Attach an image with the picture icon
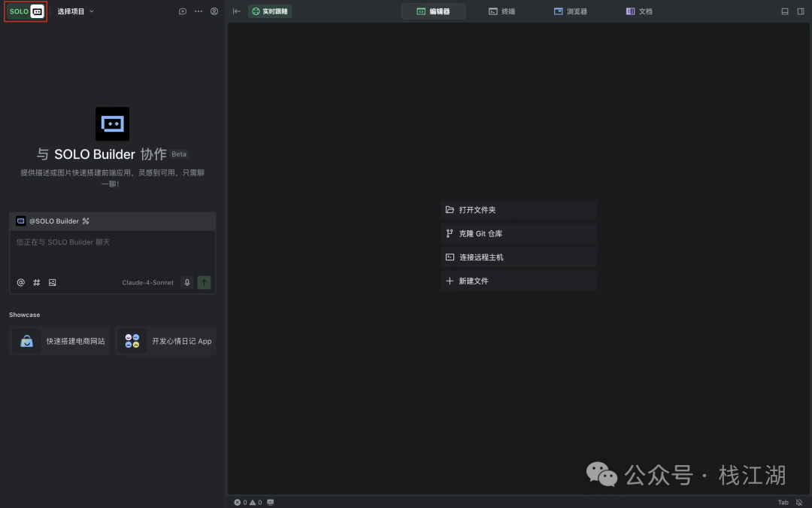 click(x=53, y=282)
